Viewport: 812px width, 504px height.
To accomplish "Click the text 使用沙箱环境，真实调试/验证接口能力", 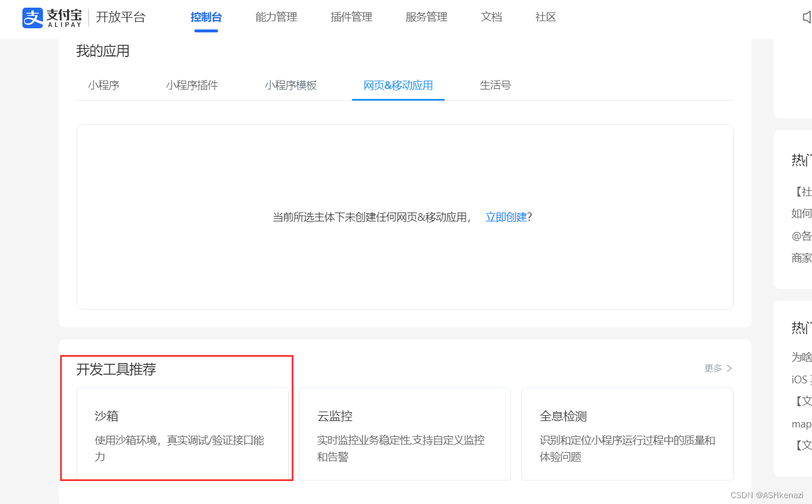I will tap(180, 448).
